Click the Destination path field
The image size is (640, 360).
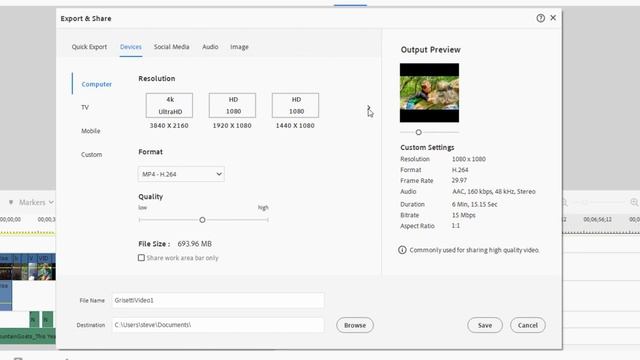218,325
